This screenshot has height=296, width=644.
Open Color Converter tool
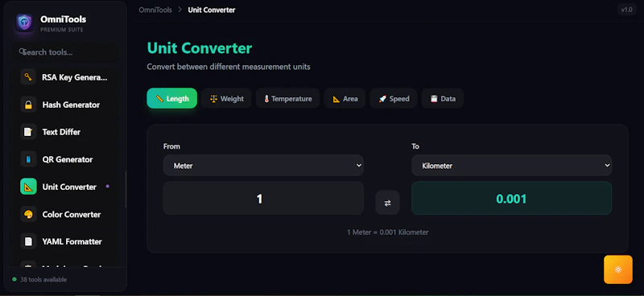(66, 214)
